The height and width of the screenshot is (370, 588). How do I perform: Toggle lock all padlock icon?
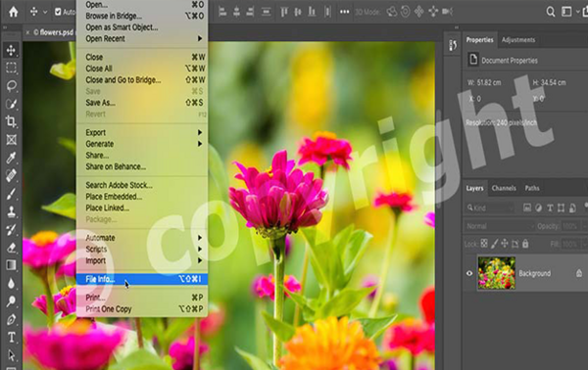(525, 244)
